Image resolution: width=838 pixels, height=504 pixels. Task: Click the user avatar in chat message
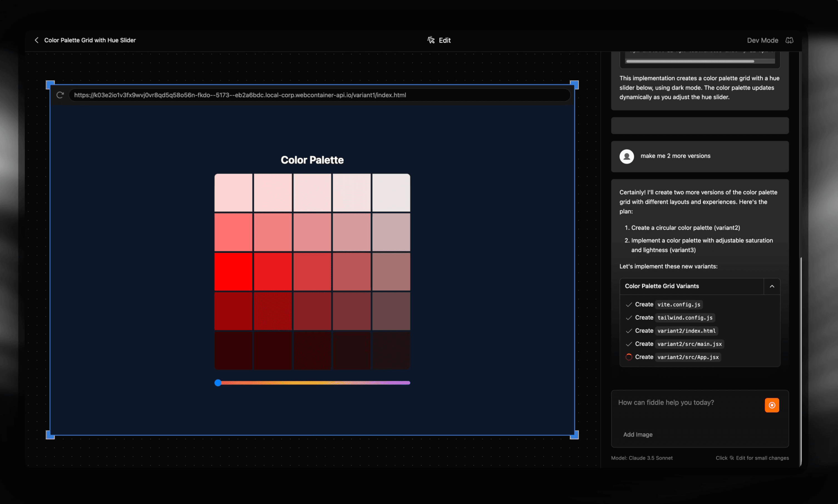point(627,156)
